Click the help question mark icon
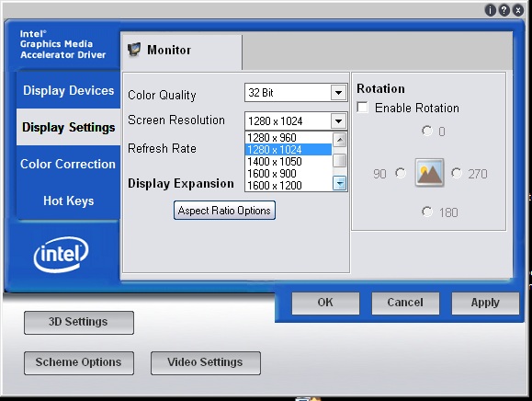Image resolution: width=532 pixels, height=401 pixels. pyautogui.click(x=504, y=10)
